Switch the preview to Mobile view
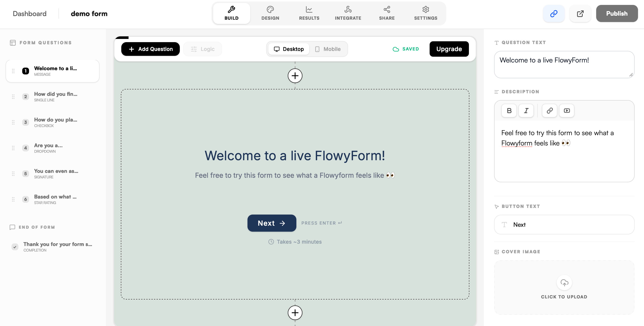This screenshot has height=326, width=644. (328, 49)
